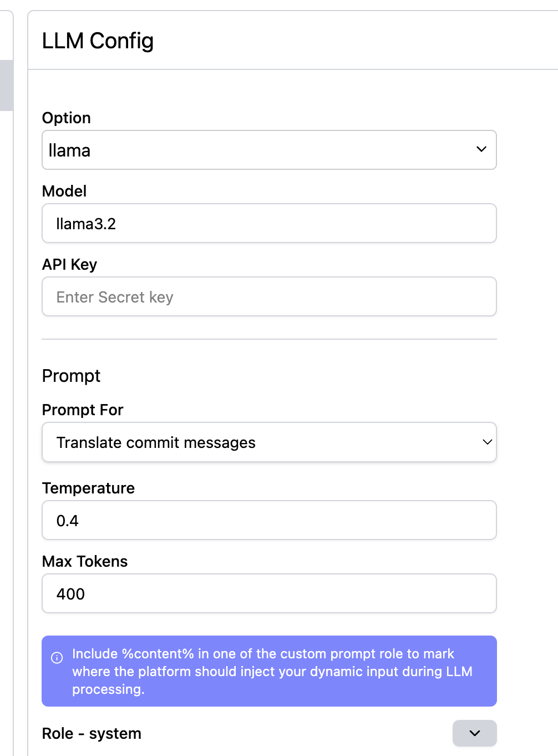Screen dimensions: 558x756
Task: Click the LLM Config heading
Action: pos(98,41)
